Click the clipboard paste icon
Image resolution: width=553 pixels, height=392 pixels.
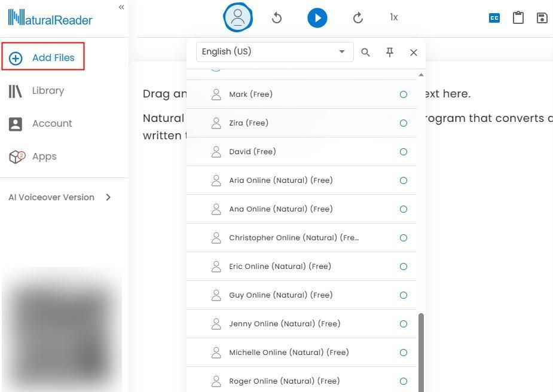click(x=518, y=17)
